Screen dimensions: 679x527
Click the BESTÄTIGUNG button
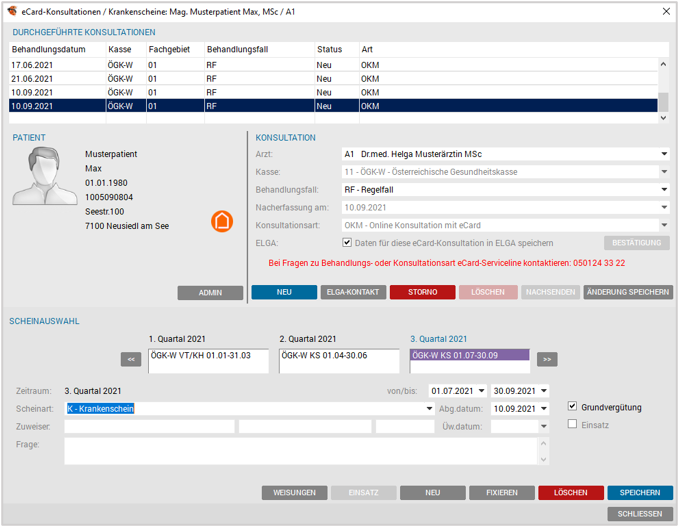[x=637, y=243]
